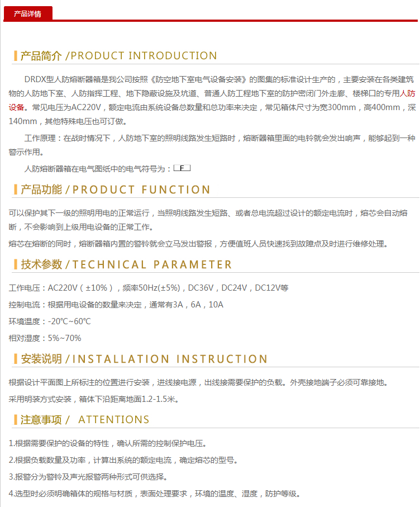Click the ATTENTIONS heading text

(x=114, y=420)
